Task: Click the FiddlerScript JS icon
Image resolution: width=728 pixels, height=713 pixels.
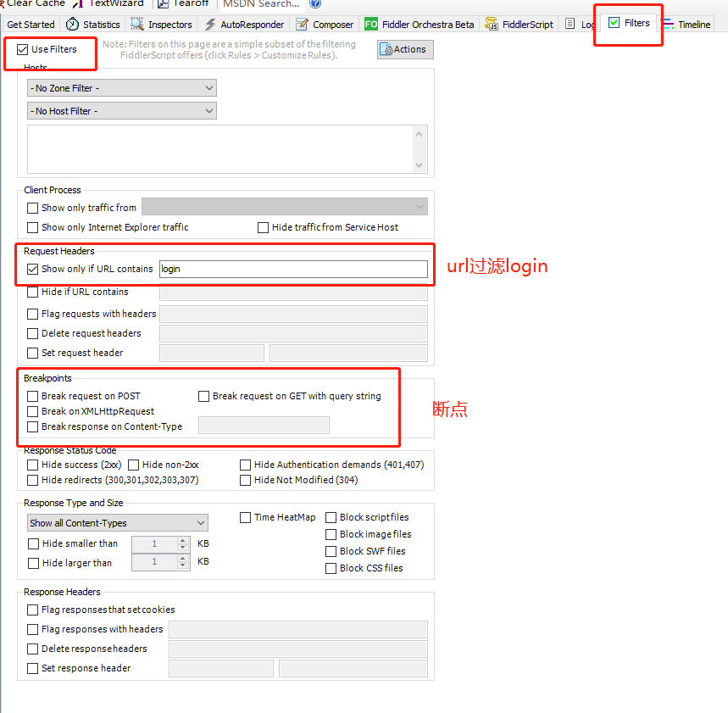Action: point(492,25)
